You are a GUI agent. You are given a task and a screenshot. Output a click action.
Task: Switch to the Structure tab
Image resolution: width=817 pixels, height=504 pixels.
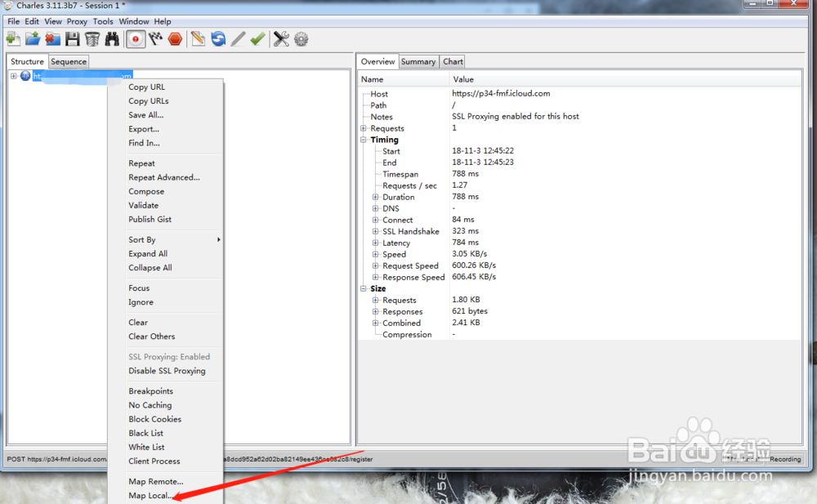click(x=27, y=61)
